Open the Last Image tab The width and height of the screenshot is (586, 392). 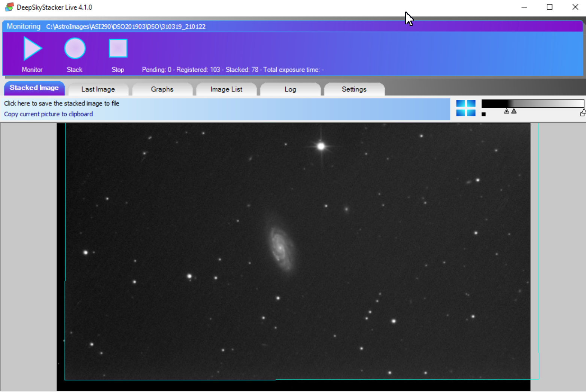pos(98,89)
